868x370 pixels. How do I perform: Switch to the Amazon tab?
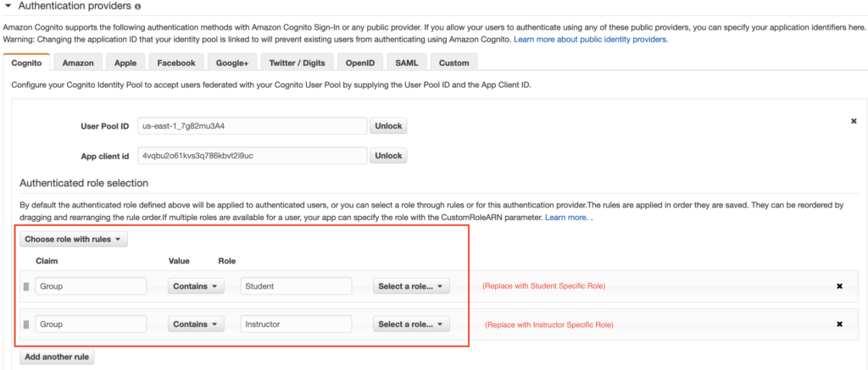point(78,63)
